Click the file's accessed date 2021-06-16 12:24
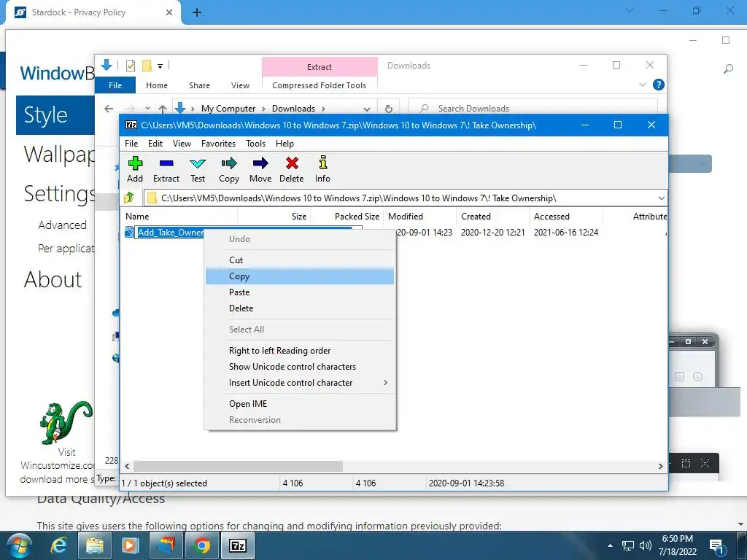747x560 pixels. click(x=566, y=233)
